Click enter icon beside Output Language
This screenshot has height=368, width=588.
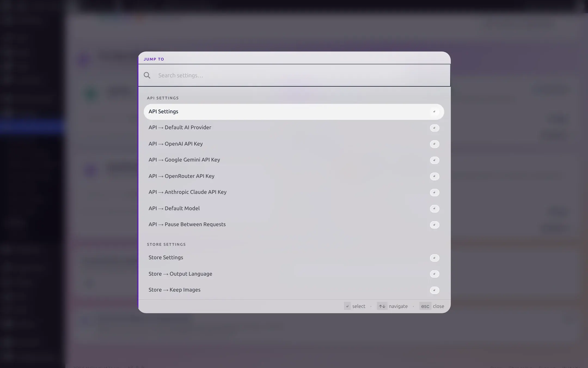[x=434, y=274]
